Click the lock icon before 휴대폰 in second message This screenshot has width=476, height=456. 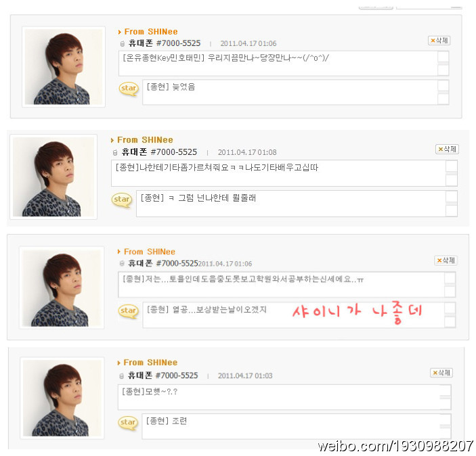115,153
